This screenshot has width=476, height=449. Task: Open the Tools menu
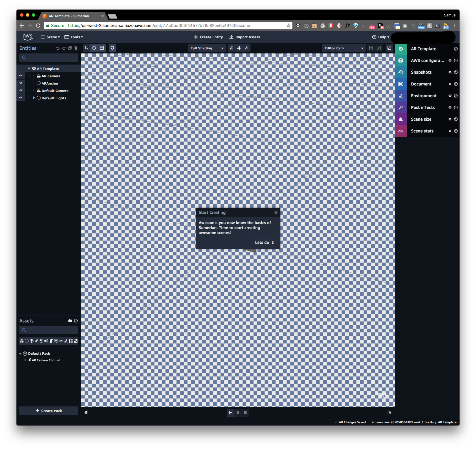(x=74, y=37)
